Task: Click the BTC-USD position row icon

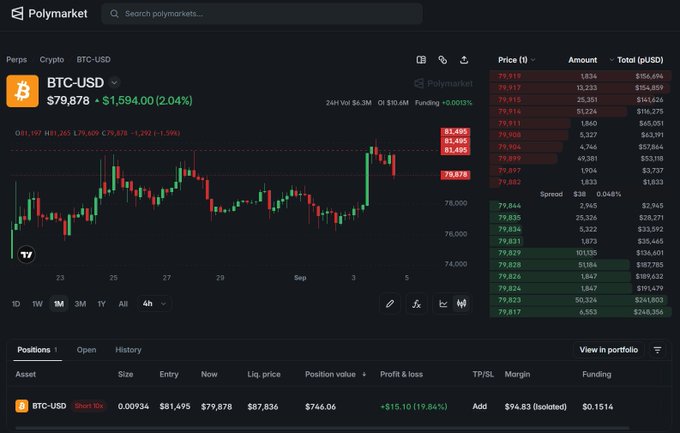Action: tap(22, 406)
